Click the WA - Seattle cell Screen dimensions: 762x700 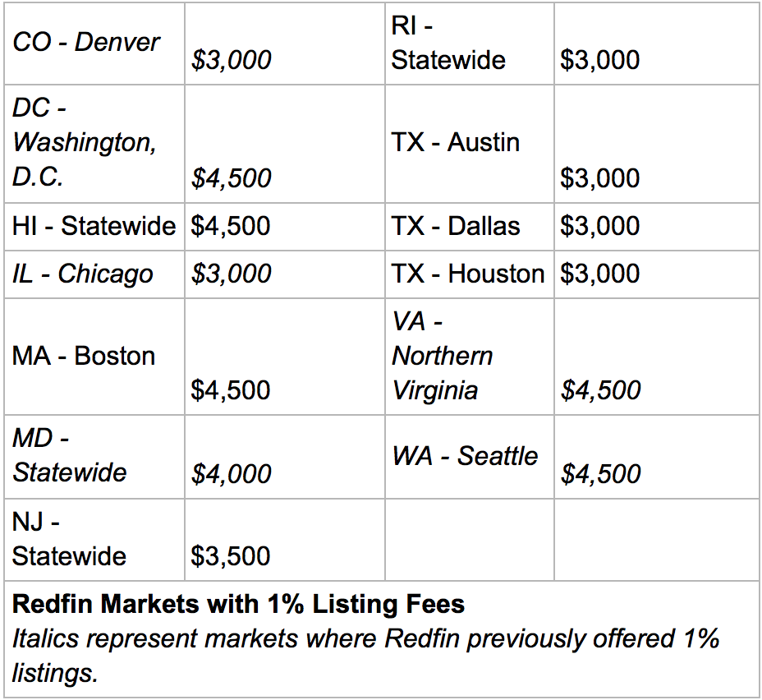[466, 455]
